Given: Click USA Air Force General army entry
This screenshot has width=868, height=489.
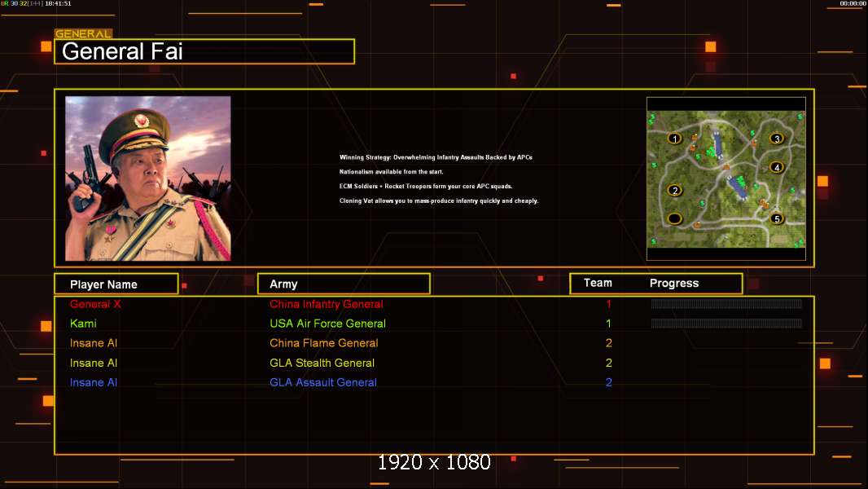Looking at the screenshot, I should pyautogui.click(x=327, y=324).
